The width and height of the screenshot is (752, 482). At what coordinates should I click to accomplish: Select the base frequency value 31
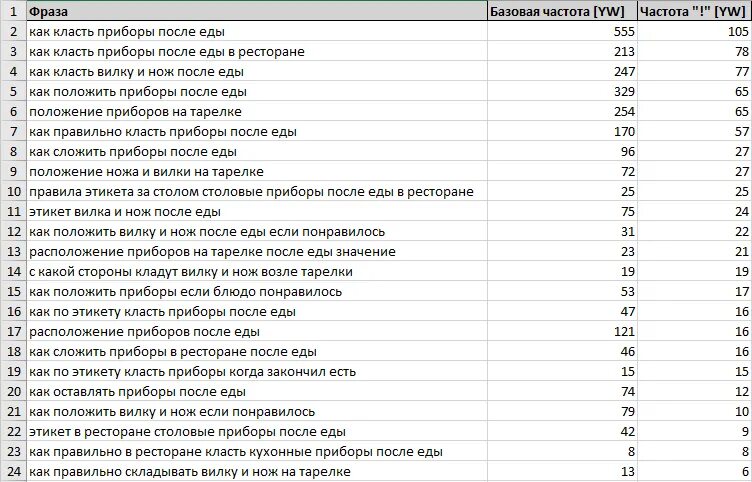tap(628, 232)
